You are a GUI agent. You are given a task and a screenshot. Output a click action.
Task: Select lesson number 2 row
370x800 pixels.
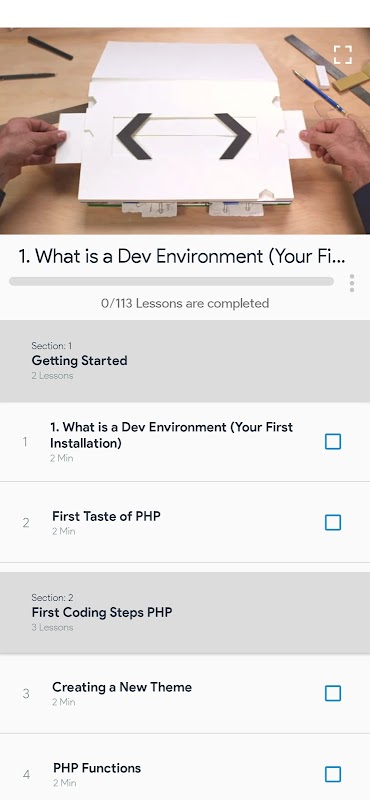[x=185, y=522]
